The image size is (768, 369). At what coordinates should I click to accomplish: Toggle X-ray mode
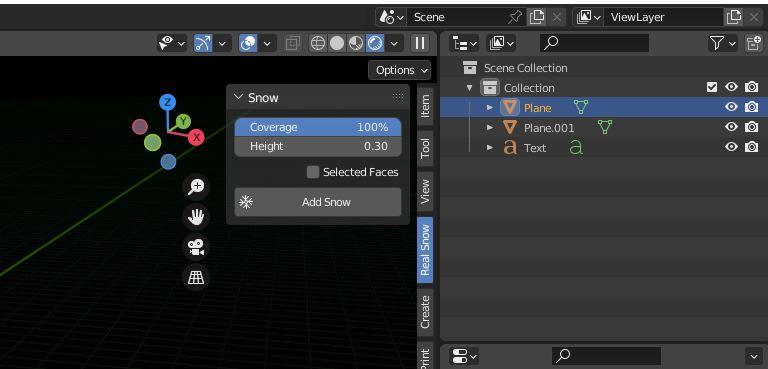(292, 44)
